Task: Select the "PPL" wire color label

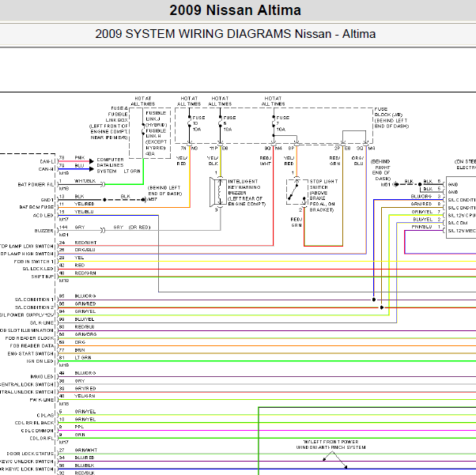Action: (x=79, y=427)
